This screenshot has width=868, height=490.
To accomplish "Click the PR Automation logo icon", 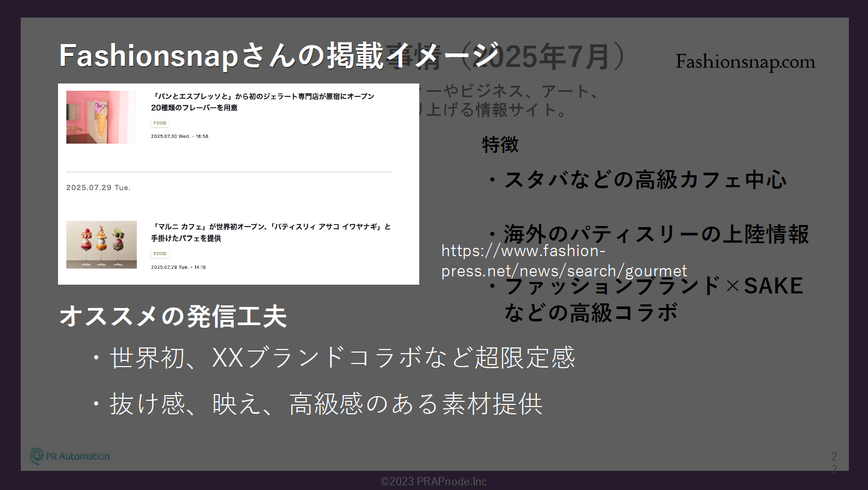I will (x=37, y=456).
